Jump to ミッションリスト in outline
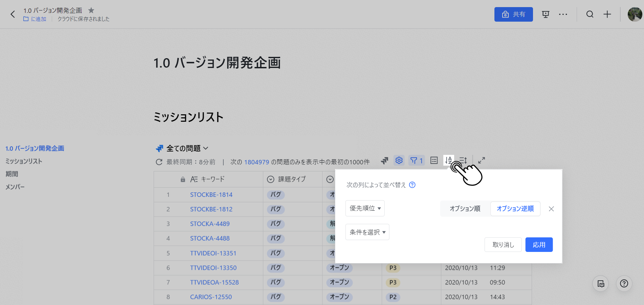 tap(24, 161)
